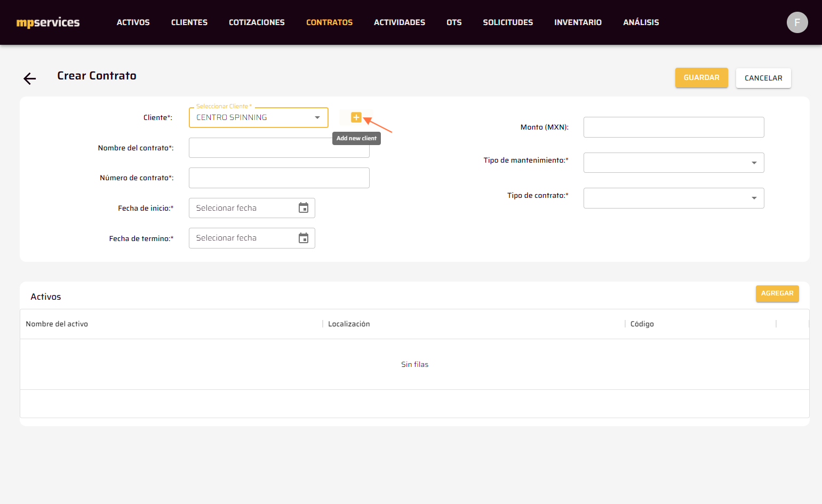Image resolution: width=822 pixels, height=504 pixels.
Task: Open the calendar icon for Fecha de inicio
Action: click(x=304, y=208)
